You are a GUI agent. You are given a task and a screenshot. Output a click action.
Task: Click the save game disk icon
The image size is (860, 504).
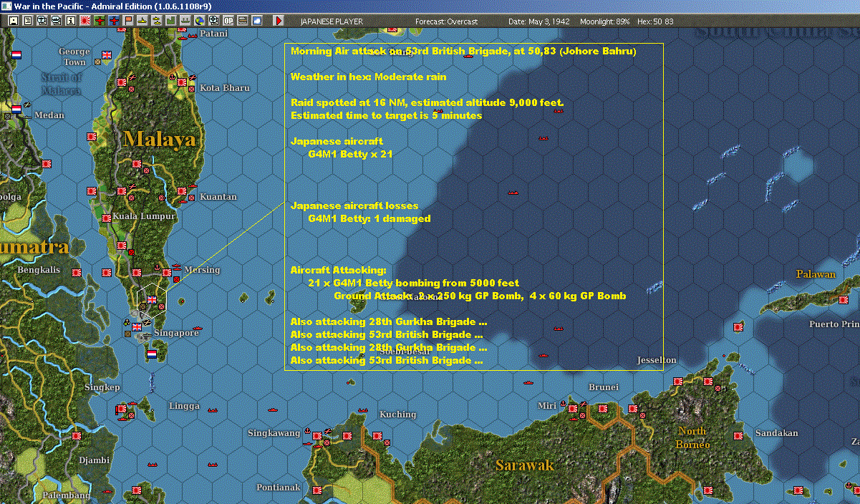[x=13, y=21]
